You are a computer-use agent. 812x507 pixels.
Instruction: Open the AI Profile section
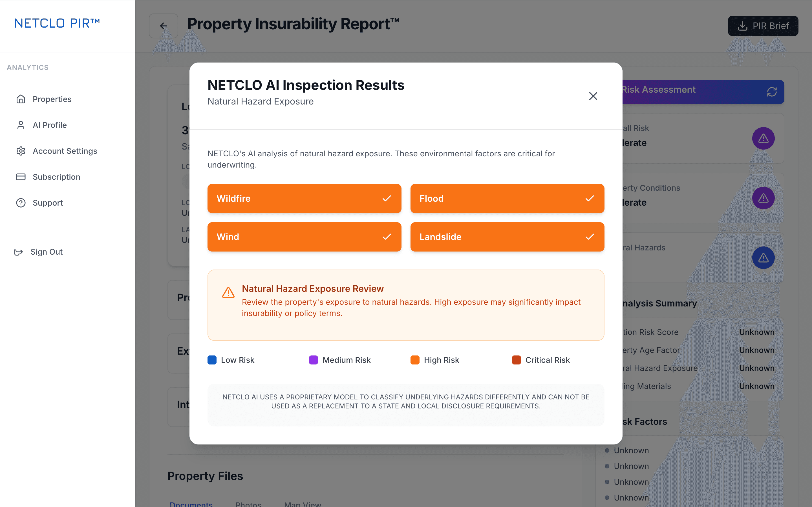(50, 125)
